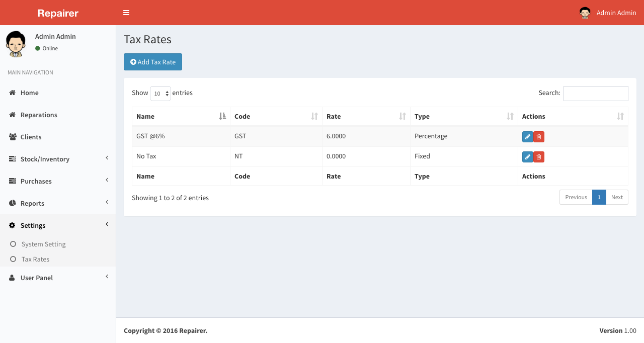Click the Add Tax Rate button

pyautogui.click(x=153, y=62)
